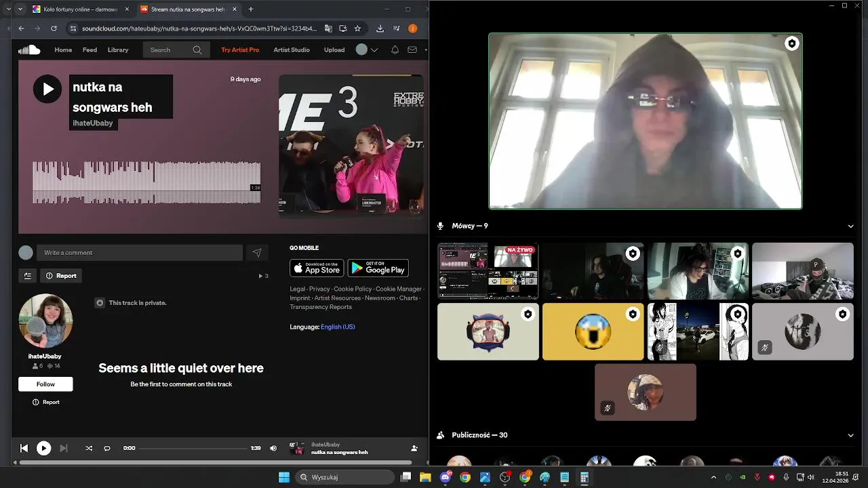Click Upload in SoundCloud header
This screenshot has width=868, height=488.
334,49
